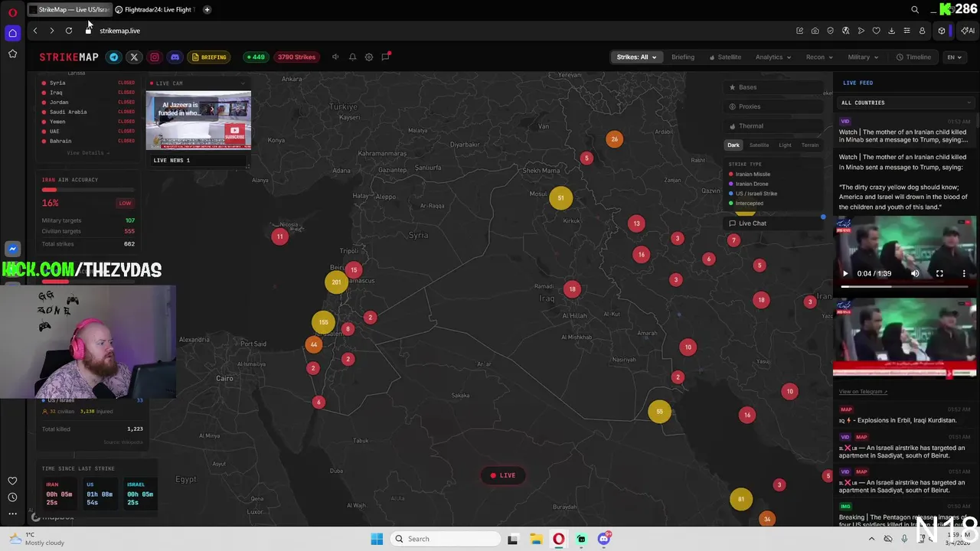Open the StrikeMap X (Twitter) icon
This screenshot has height=551, width=980.
[x=134, y=57]
